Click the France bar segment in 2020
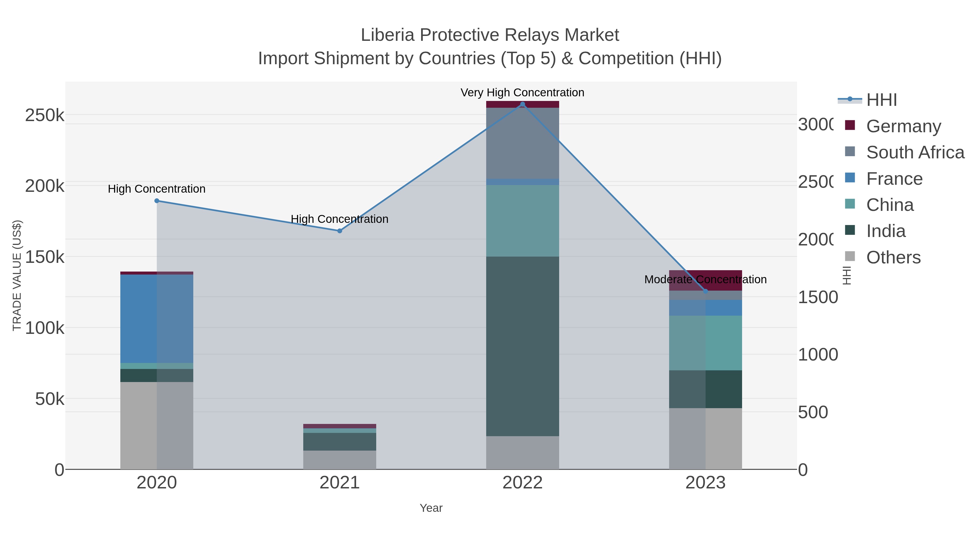Viewport: 980px width, 551px height. [157, 319]
